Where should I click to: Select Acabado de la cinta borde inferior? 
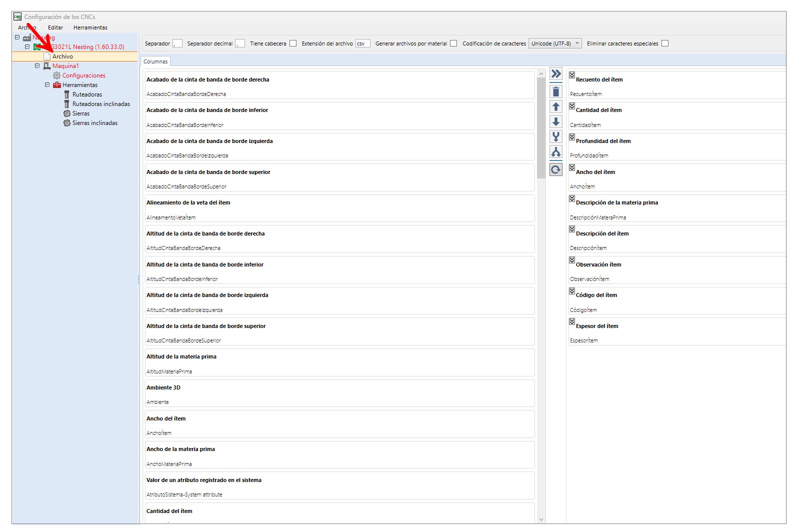point(339,116)
